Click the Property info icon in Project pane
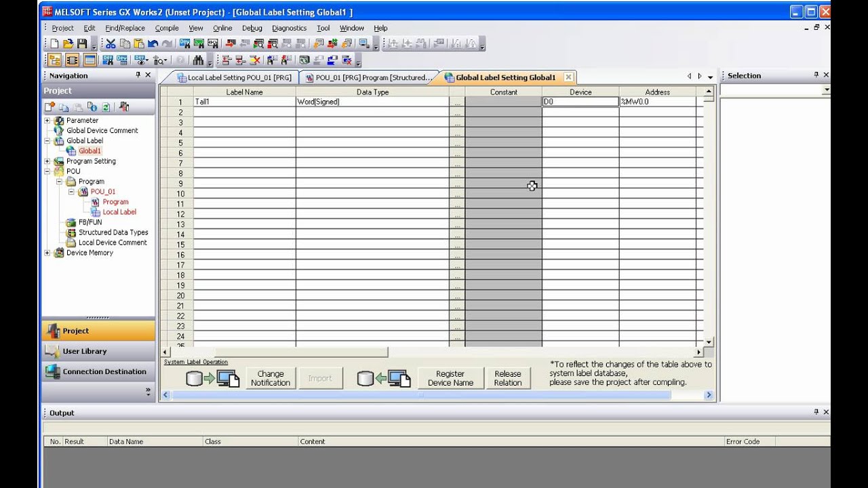Image resolution: width=868 pixels, height=488 pixels. (92, 107)
